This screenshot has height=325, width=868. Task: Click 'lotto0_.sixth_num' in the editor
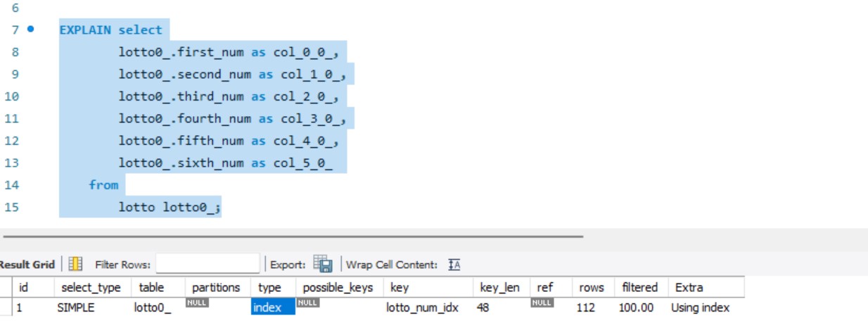coord(181,162)
